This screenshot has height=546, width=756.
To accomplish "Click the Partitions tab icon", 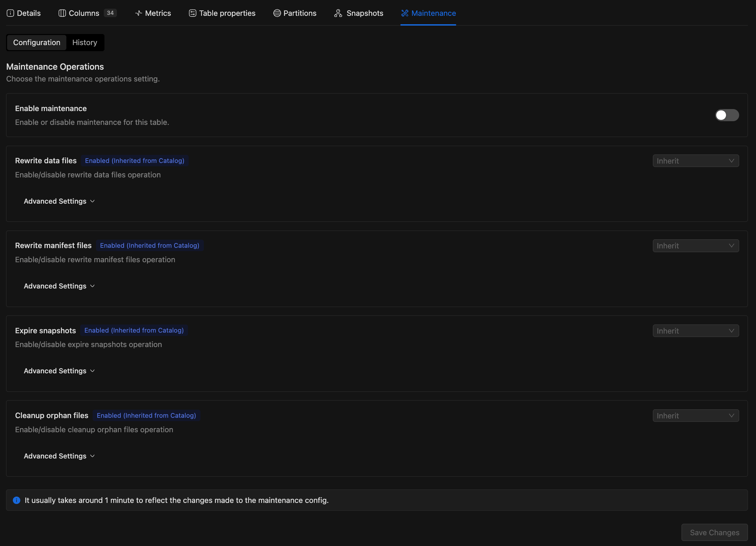I will point(277,13).
